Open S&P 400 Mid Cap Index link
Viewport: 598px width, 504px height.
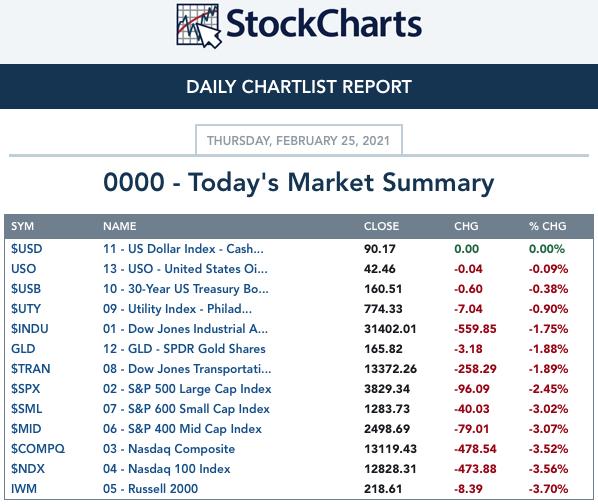click(x=182, y=429)
